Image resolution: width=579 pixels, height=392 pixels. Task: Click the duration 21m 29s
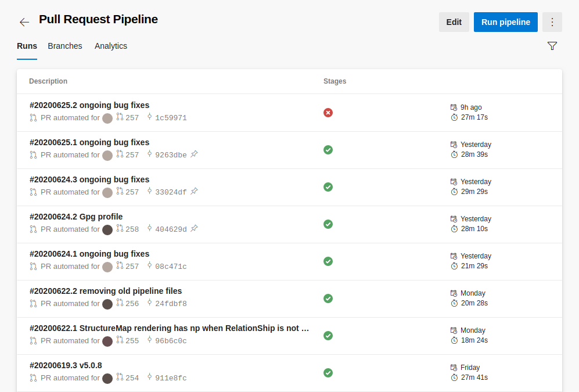click(x=474, y=266)
